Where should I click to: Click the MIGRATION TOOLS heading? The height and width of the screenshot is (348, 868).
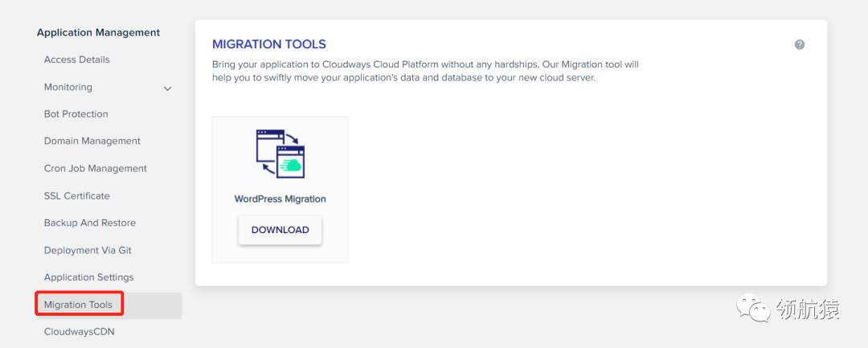pos(268,44)
